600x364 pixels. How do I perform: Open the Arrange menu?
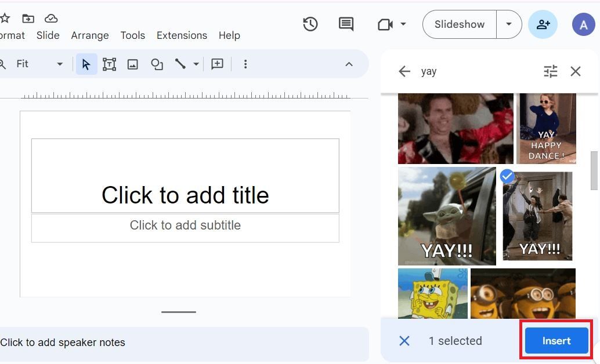[90, 35]
